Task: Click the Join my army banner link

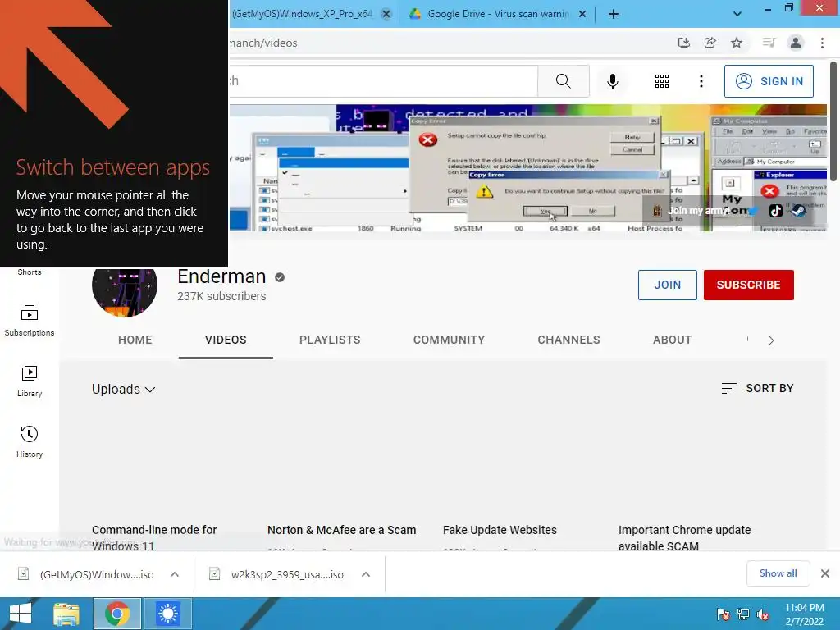Action: click(x=691, y=211)
